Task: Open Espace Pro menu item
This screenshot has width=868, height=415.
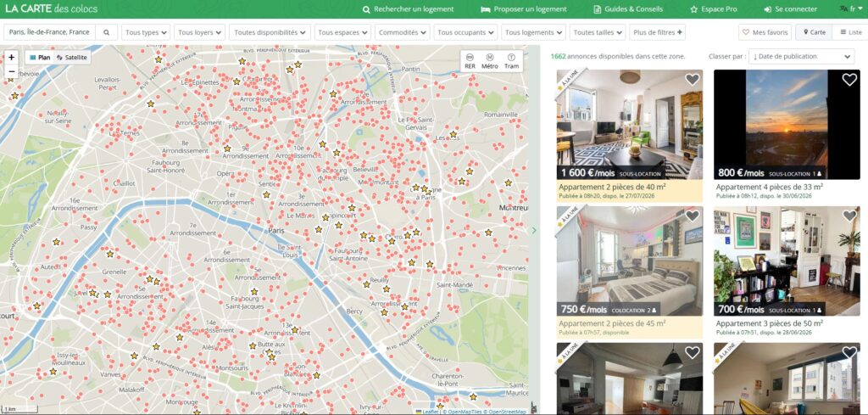Action: point(714,8)
